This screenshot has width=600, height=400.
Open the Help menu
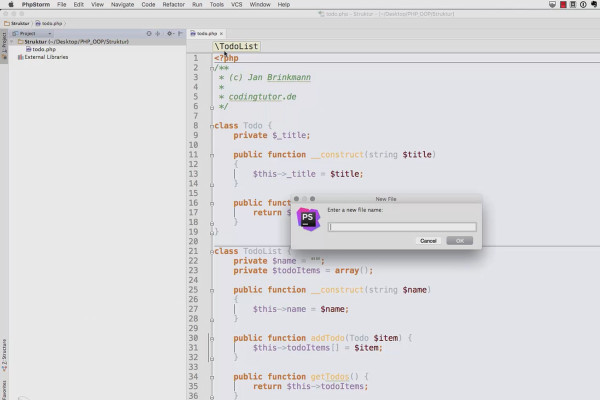pos(284,5)
